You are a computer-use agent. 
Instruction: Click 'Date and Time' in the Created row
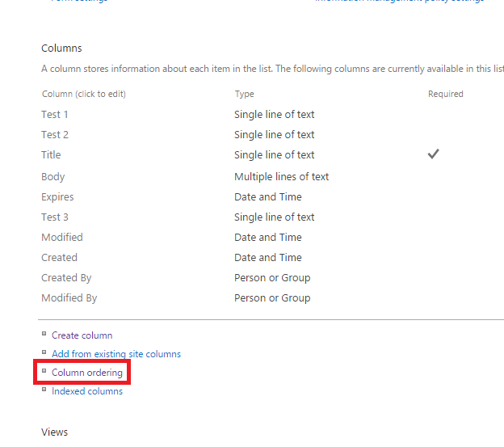point(268,258)
